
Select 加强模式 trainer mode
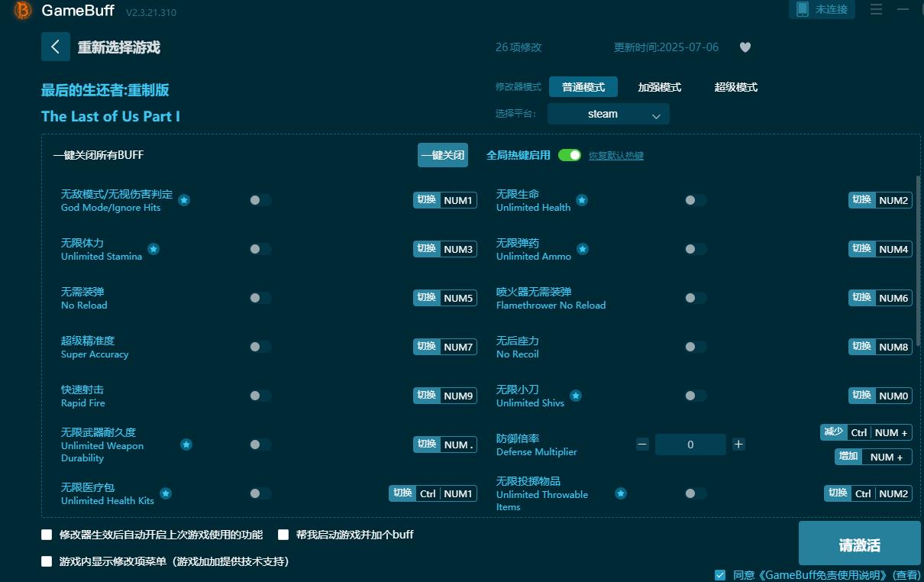point(659,87)
